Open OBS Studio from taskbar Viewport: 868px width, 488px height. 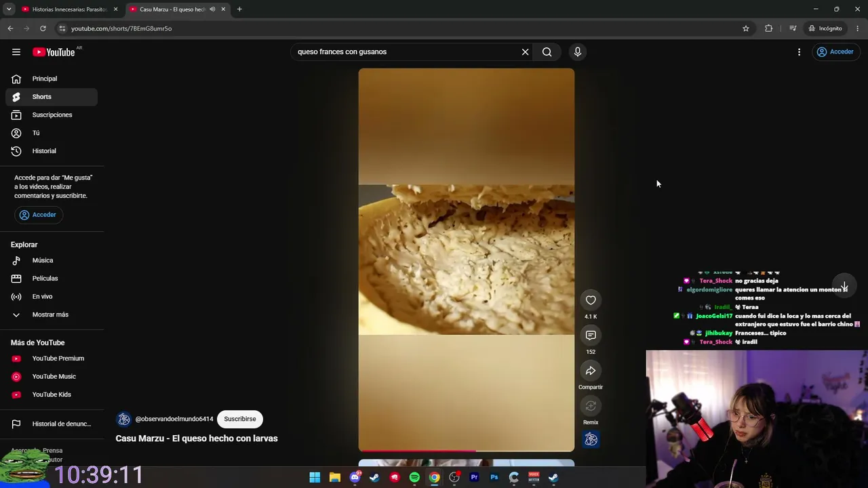tap(454, 477)
